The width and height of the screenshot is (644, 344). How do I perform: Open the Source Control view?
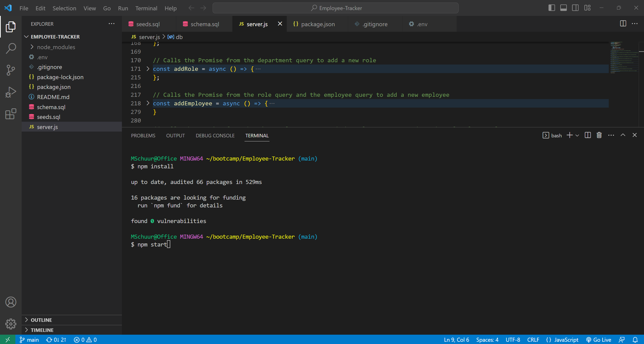(10, 70)
